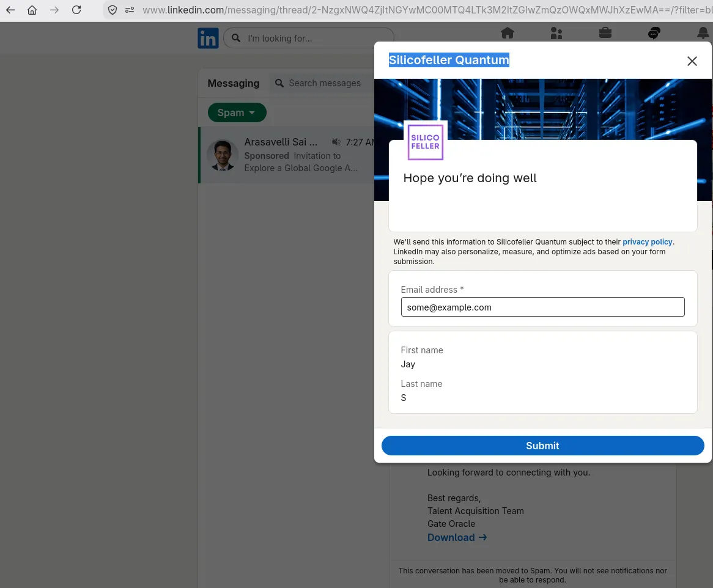Click the Silico Feller company logo
The height and width of the screenshot is (588, 713).
pyautogui.click(x=426, y=142)
